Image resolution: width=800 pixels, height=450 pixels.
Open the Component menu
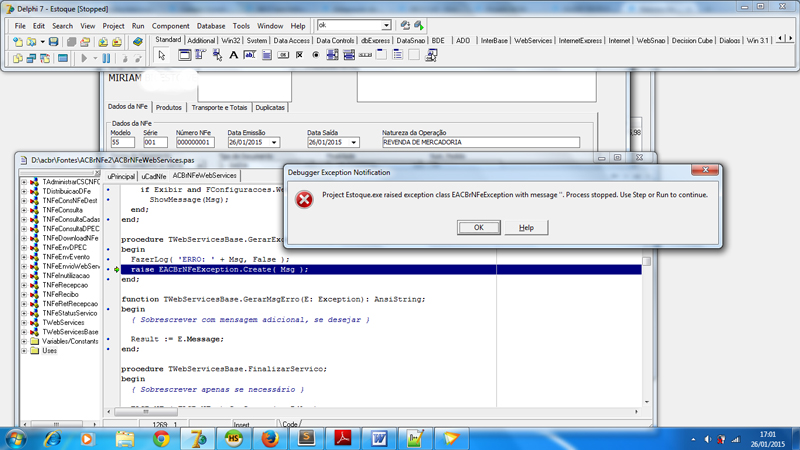coord(170,26)
